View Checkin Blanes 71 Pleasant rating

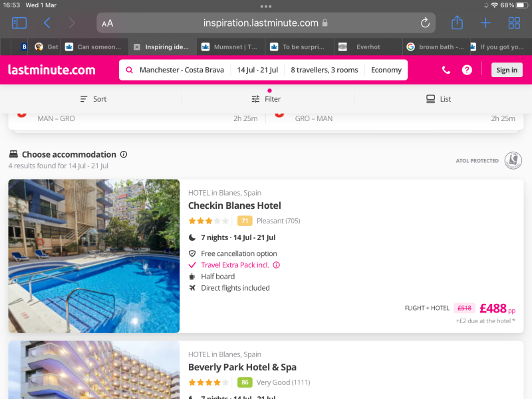pos(269,221)
